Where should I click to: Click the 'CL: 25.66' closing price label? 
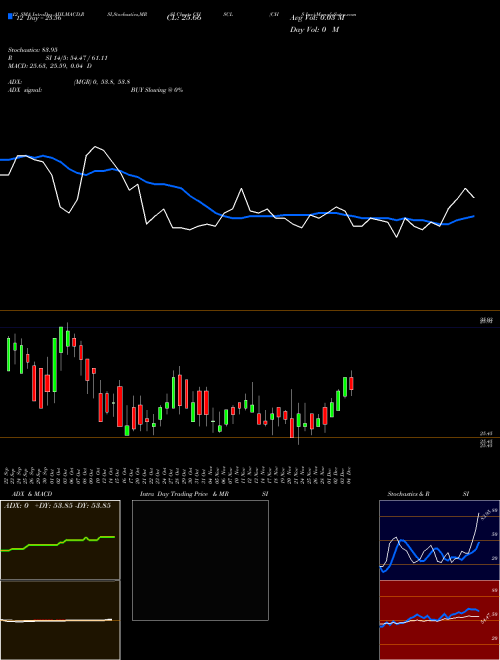(x=184, y=18)
